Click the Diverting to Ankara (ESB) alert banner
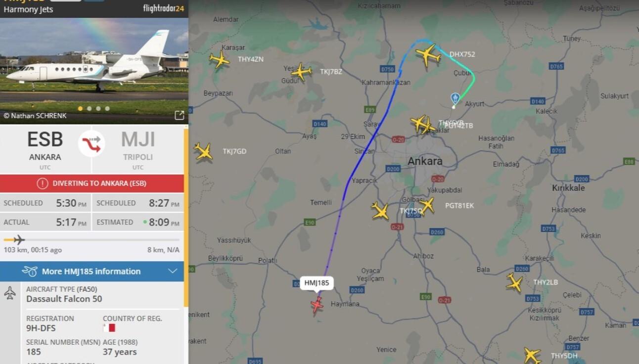The image size is (639, 364). (92, 183)
